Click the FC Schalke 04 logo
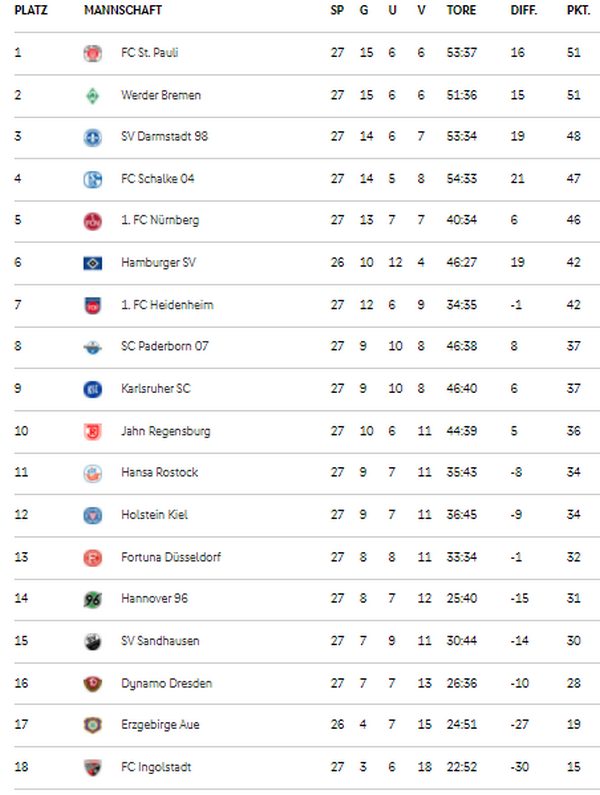Image resolution: width=600 pixels, height=795 pixels. [92, 179]
